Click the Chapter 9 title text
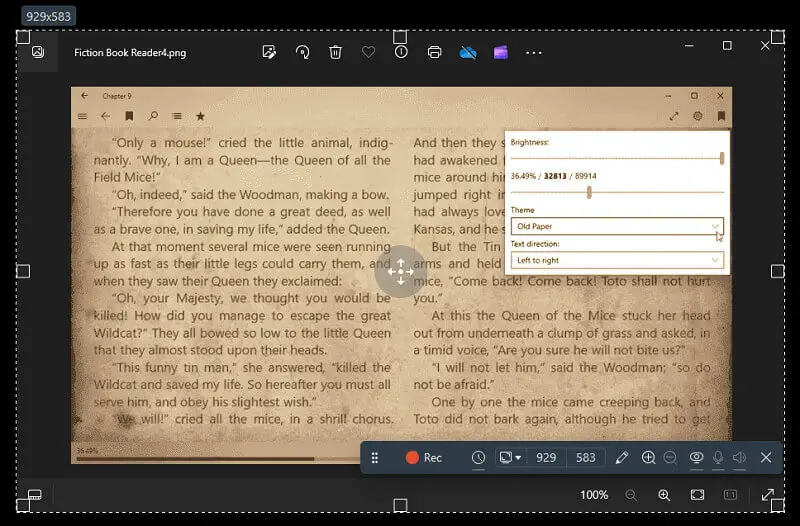The image size is (800, 526). tap(117, 96)
